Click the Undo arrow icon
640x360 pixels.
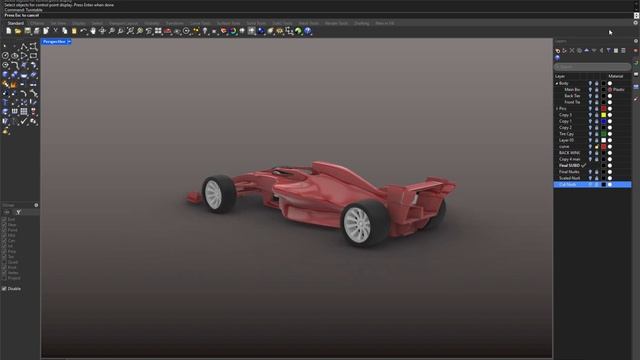pyautogui.click(x=83, y=31)
